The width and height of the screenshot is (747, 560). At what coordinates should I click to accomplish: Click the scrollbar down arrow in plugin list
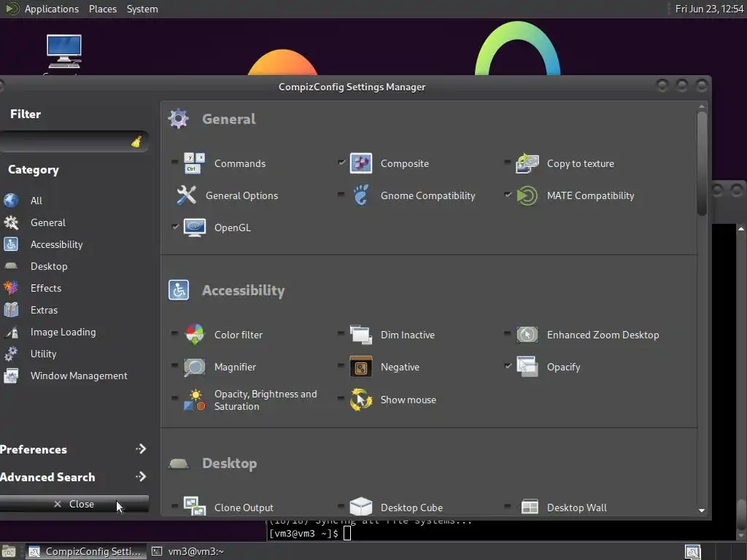click(701, 510)
